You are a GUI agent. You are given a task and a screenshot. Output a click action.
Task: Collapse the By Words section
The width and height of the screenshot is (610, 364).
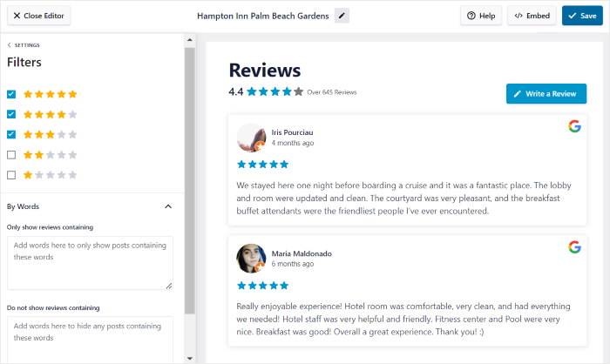click(168, 206)
